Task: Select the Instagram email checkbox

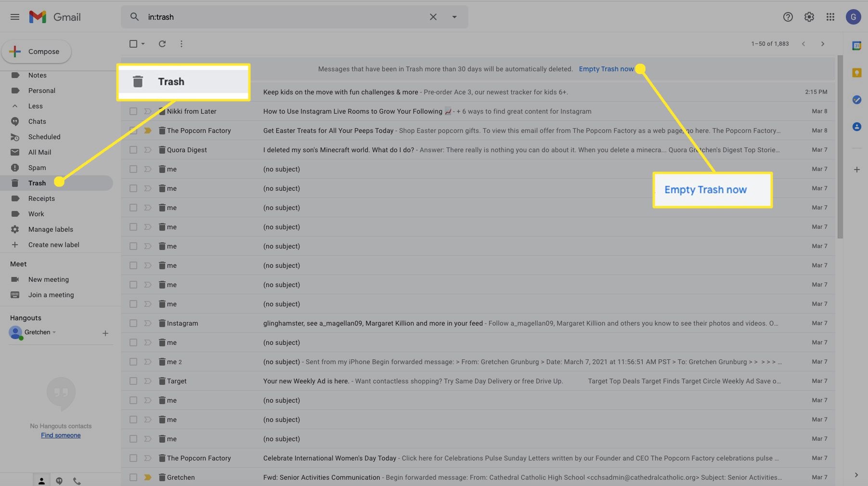Action: [x=133, y=323]
